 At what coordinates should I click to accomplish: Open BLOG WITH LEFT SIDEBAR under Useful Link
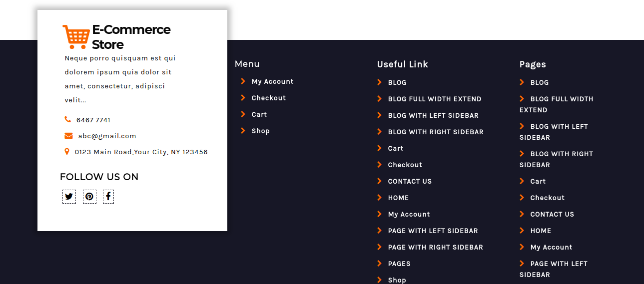coord(433,115)
